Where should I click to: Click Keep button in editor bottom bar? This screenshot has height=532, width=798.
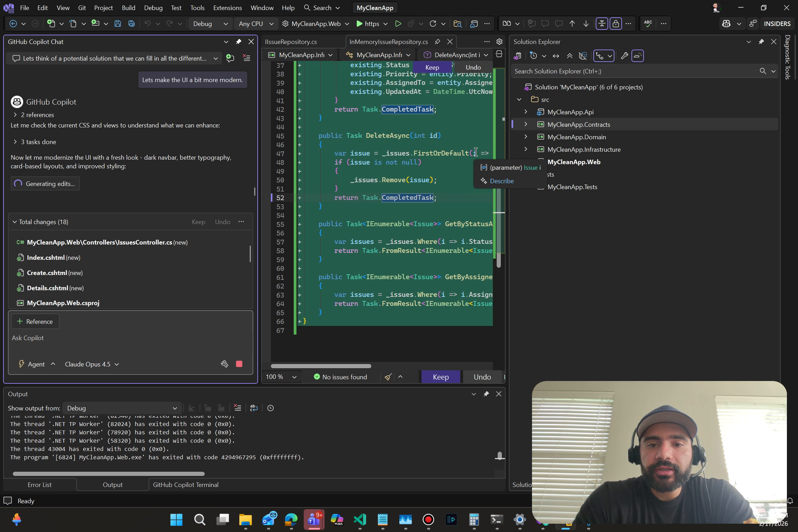click(441, 377)
